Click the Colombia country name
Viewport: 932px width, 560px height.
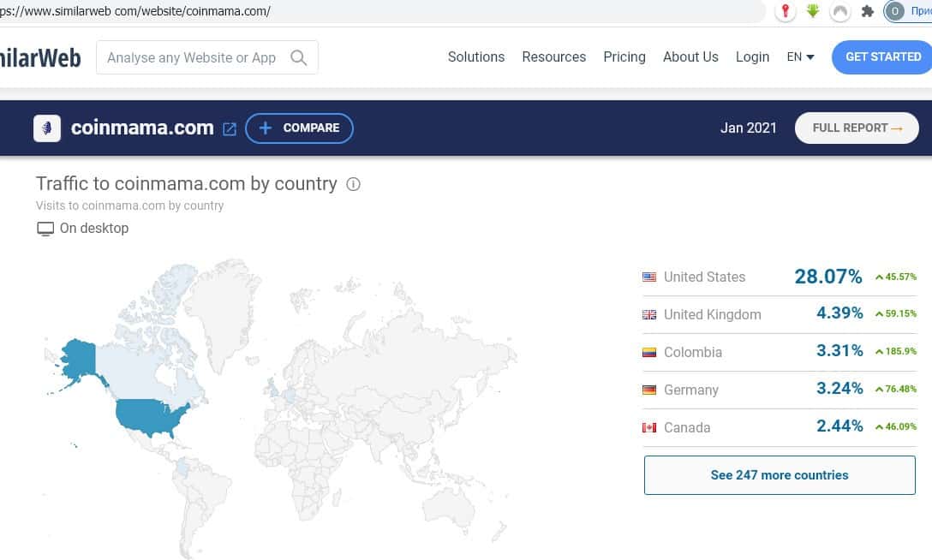[x=692, y=352]
